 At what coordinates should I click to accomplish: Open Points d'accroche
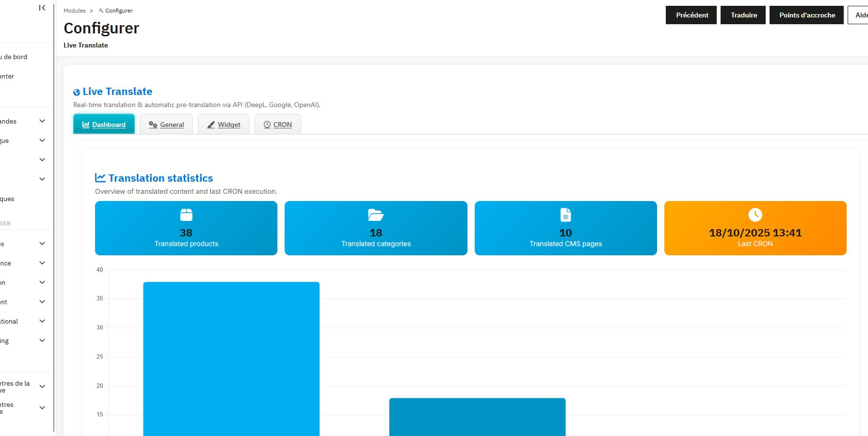pyautogui.click(x=806, y=15)
